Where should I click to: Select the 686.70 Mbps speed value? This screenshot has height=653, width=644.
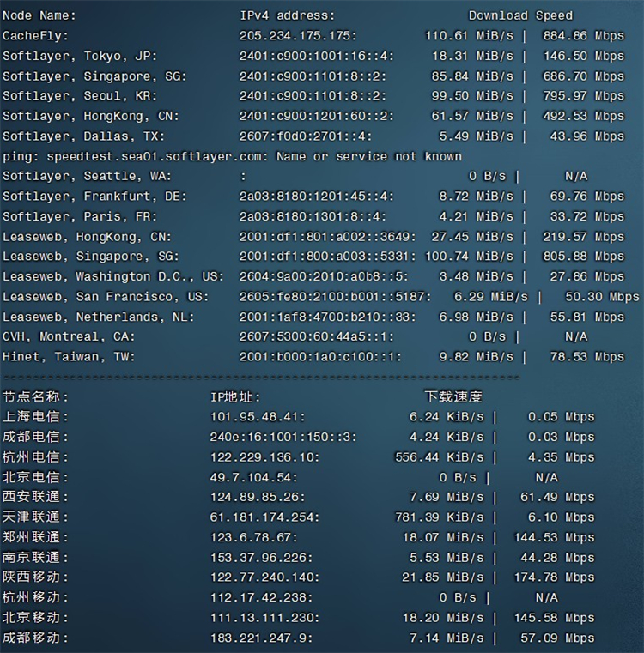pyautogui.click(x=584, y=76)
